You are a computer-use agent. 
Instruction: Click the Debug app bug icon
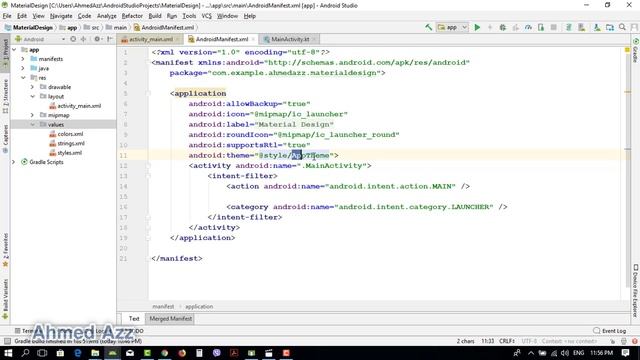pyautogui.click(x=502, y=27)
